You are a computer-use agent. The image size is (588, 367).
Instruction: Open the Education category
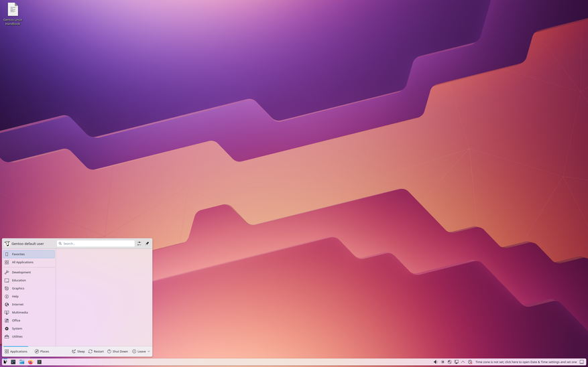(29, 280)
